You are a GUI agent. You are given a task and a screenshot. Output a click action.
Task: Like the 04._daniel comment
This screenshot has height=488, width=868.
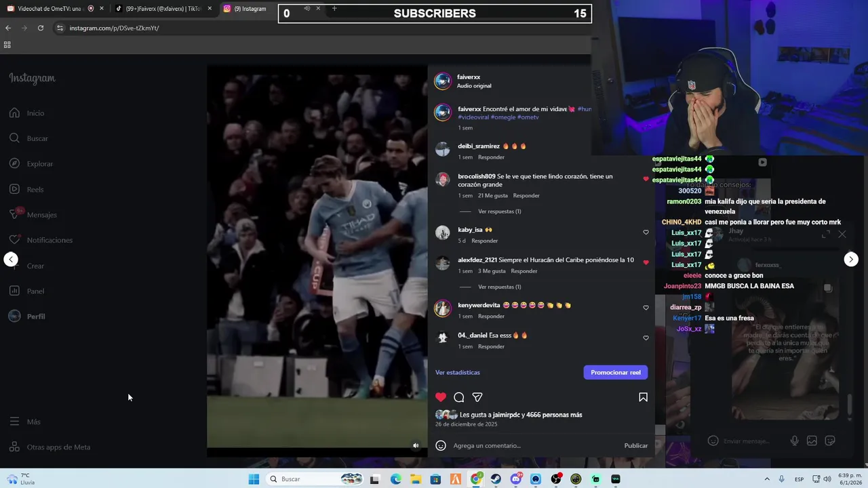click(x=646, y=338)
